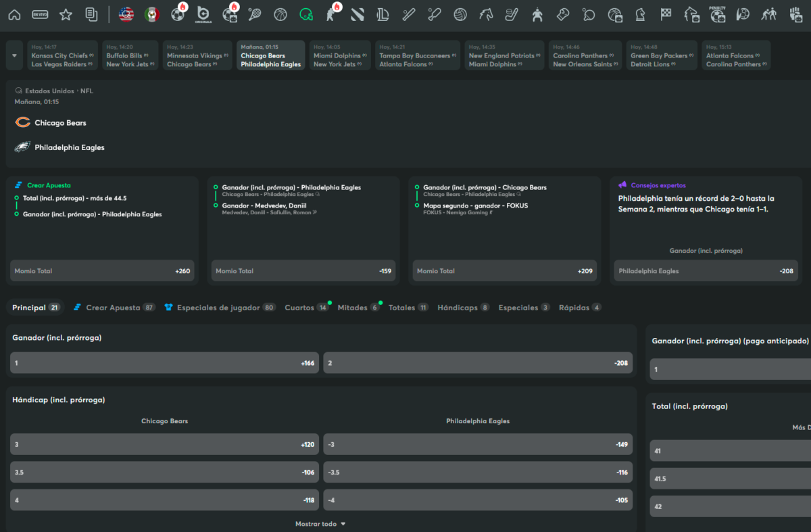This screenshot has width=811, height=532.
Task: Select total line 41.5 row
Action: (731, 479)
